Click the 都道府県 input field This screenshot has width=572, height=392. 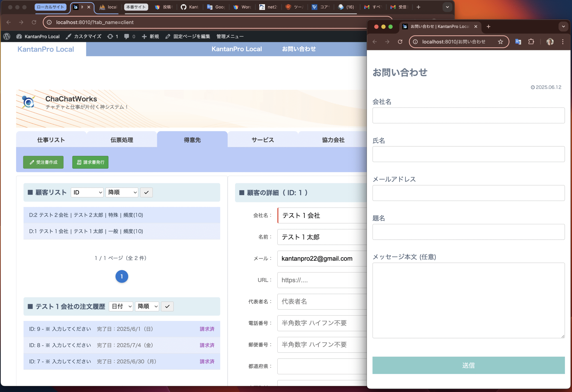click(x=322, y=366)
